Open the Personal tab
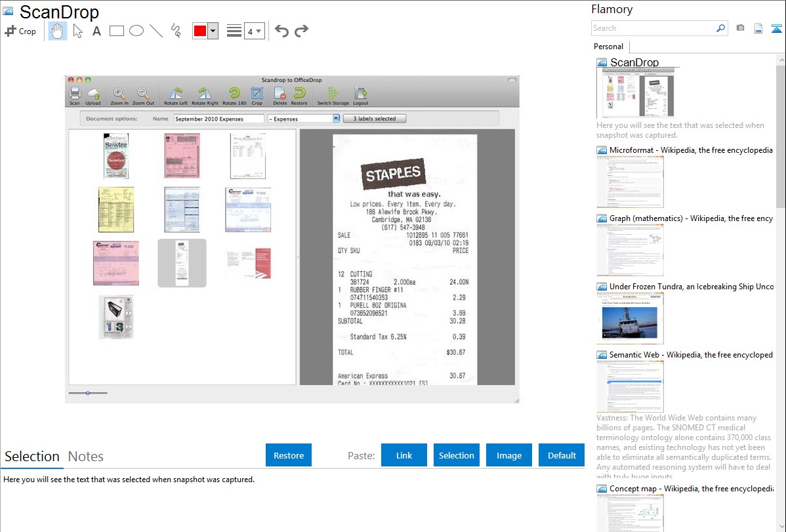 click(x=609, y=47)
